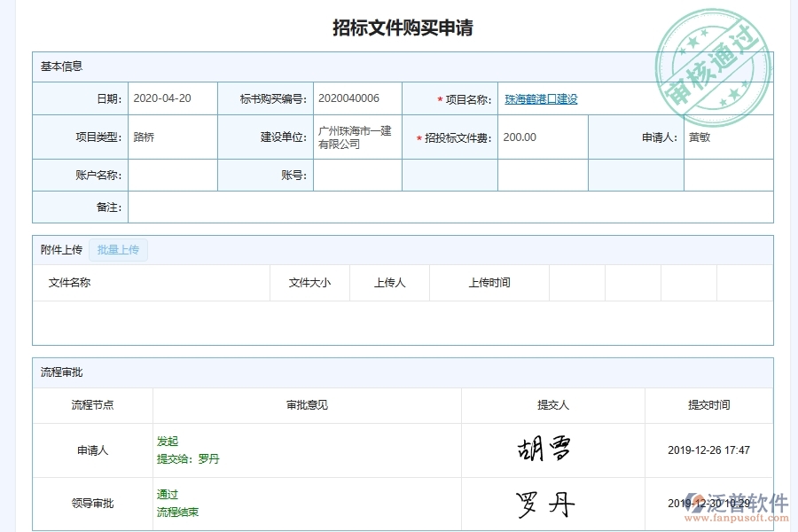Click the 批量上传 batch upload button
The image size is (798, 532).
[x=119, y=249]
